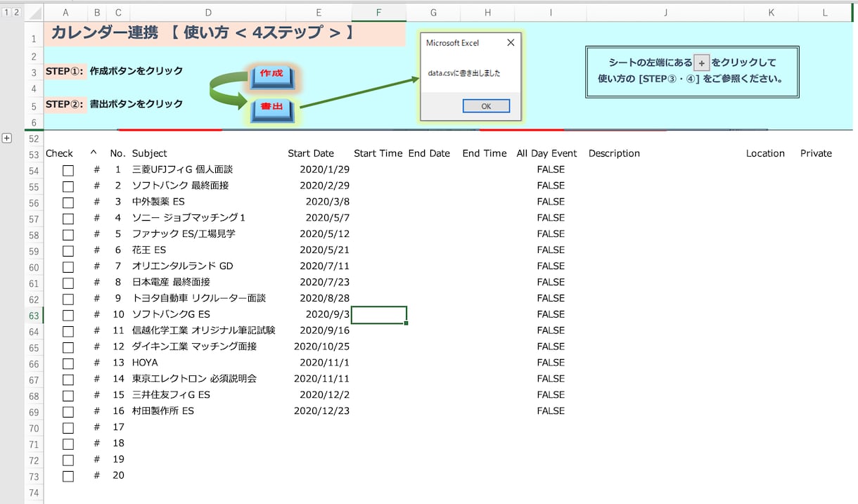
Task: Select the cell with date 2020/5/12
Action: tap(319, 234)
